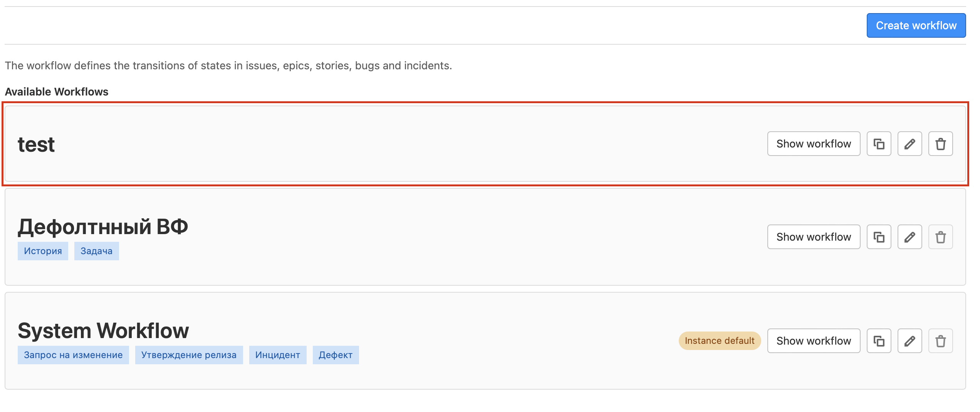Copy the test workflow
This screenshot has height=412, width=980.
pos(879,144)
